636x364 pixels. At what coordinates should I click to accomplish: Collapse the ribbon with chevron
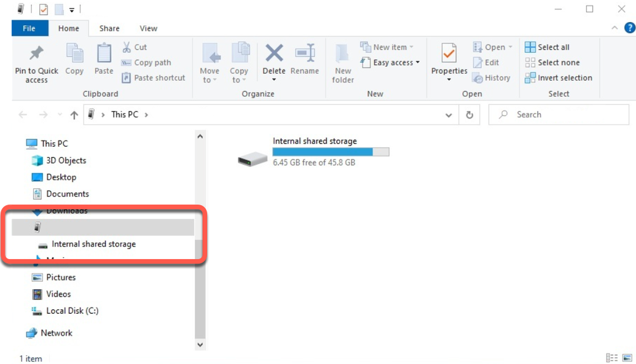coord(615,28)
